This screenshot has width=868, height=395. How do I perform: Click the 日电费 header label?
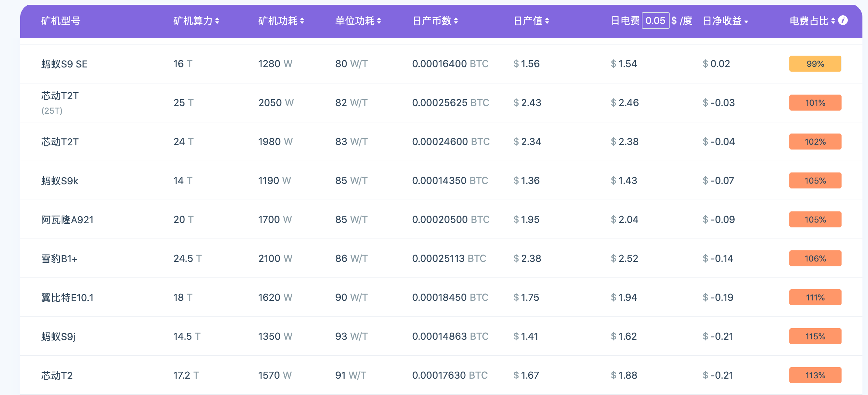tap(625, 21)
